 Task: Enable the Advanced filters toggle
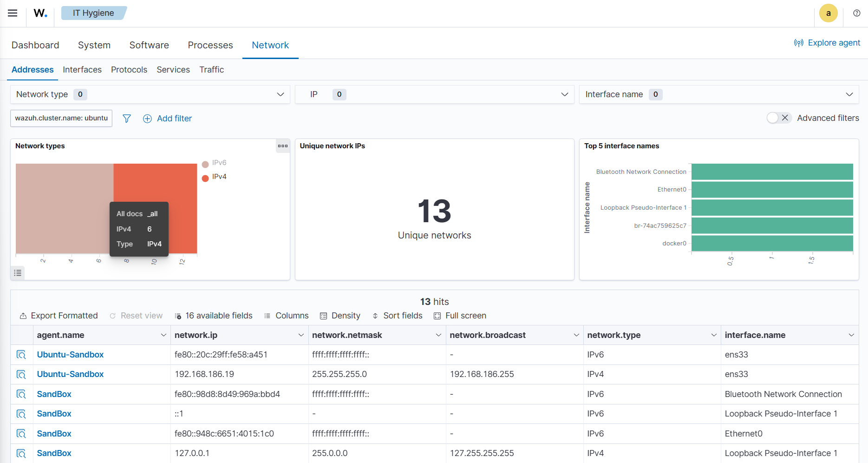pos(773,118)
